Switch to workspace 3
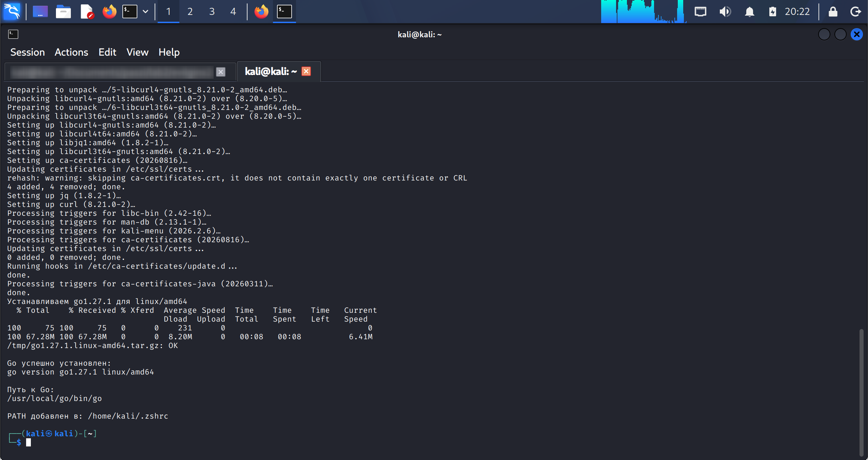This screenshot has height=460, width=868. point(212,12)
